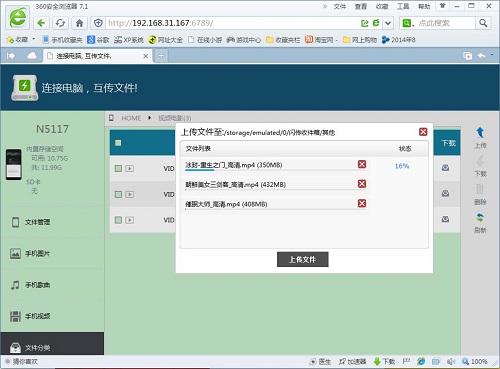Viewport: 500px width, 369px height.
Task: Close the 连接电脑 browser tab
Action: pyautogui.click(x=145, y=56)
